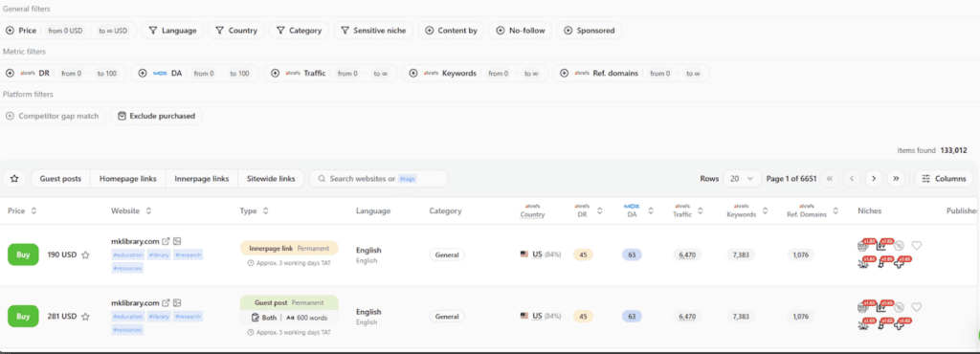Screen dimensions: 980x354
Task: Click casino niche icon in 281 USD row
Action: [x=863, y=307]
